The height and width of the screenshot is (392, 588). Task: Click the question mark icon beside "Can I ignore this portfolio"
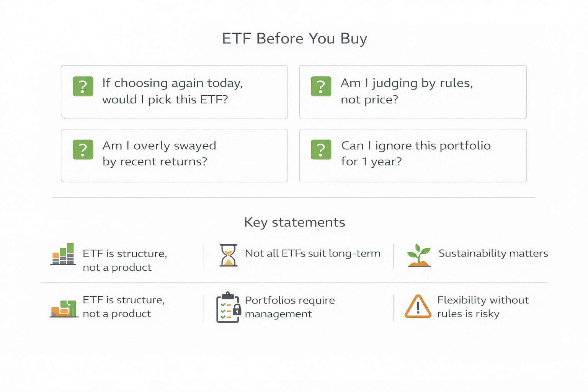point(321,149)
